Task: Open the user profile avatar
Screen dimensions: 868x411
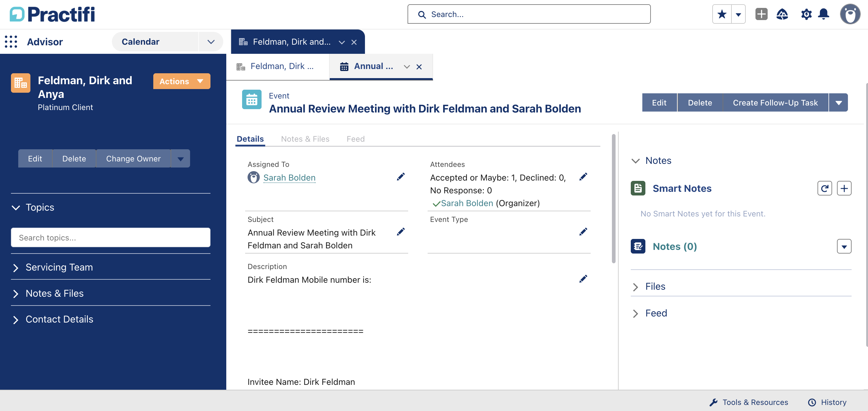Action: click(850, 14)
